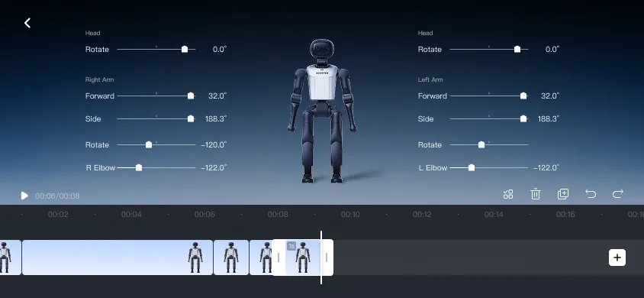Screen dimensions: 644x298
Task: Click the 00:08 timeline ruler mark
Action: point(278,215)
